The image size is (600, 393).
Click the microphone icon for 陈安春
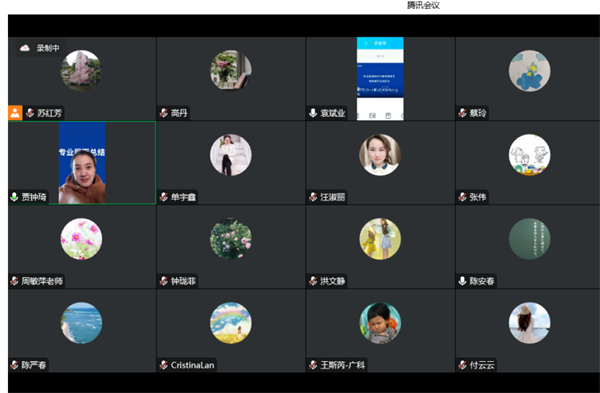coord(462,281)
